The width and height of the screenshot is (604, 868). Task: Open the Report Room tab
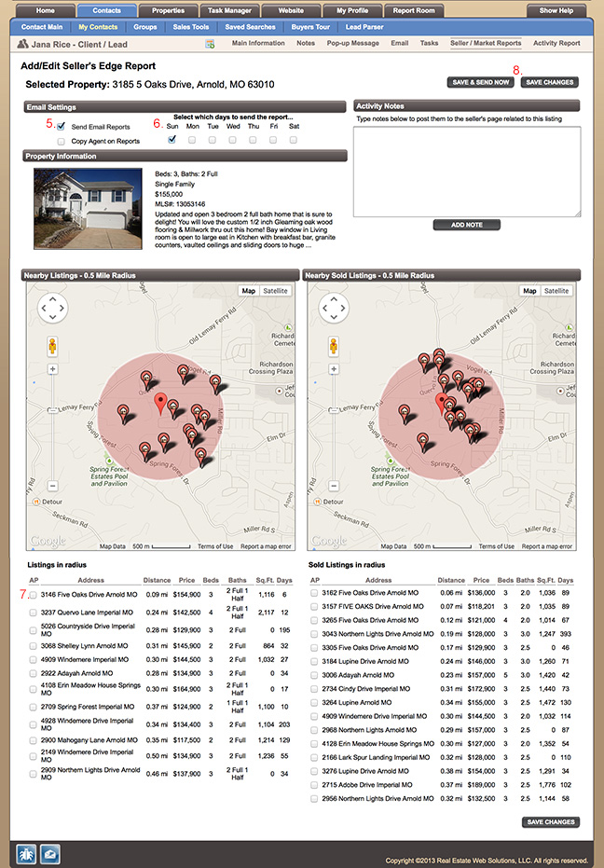coord(414,10)
